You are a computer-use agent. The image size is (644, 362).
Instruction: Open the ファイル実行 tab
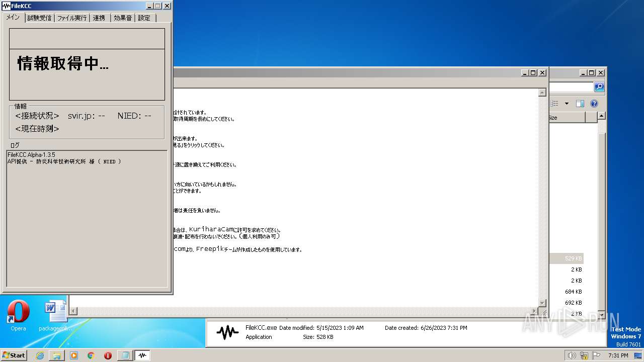72,18
